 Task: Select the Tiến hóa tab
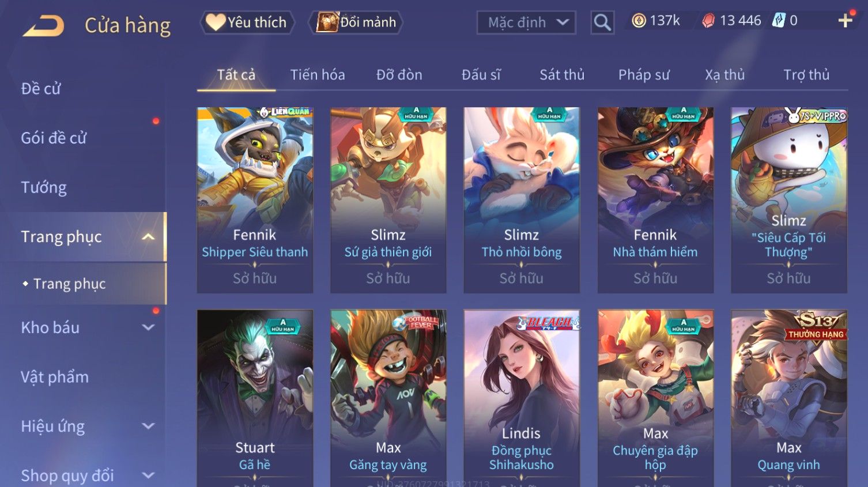point(318,75)
